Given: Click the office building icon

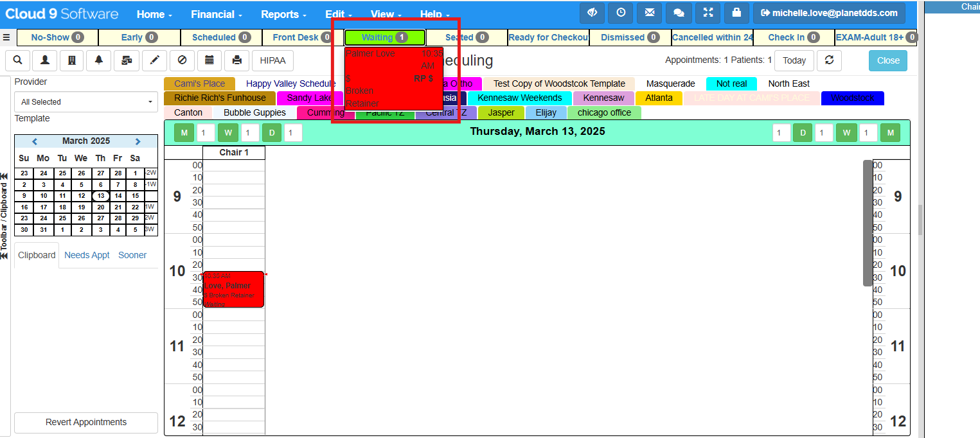Looking at the screenshot, I should 71,60.
